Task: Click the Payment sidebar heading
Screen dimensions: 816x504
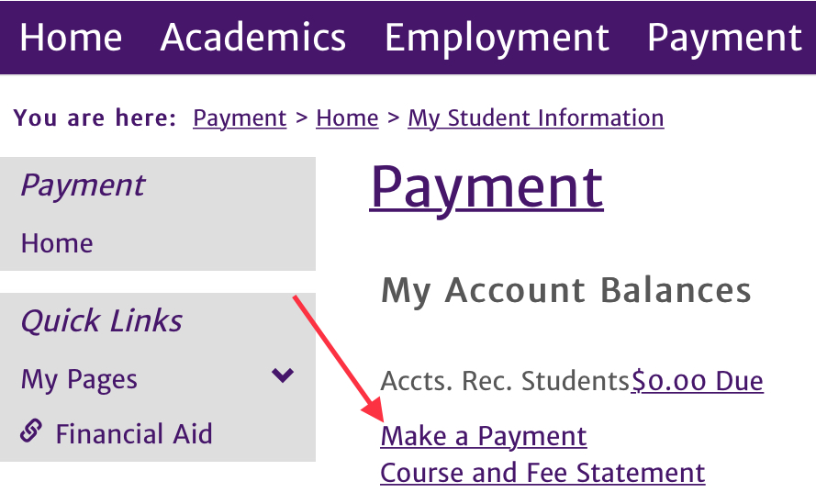Action: tap(83, 185)
